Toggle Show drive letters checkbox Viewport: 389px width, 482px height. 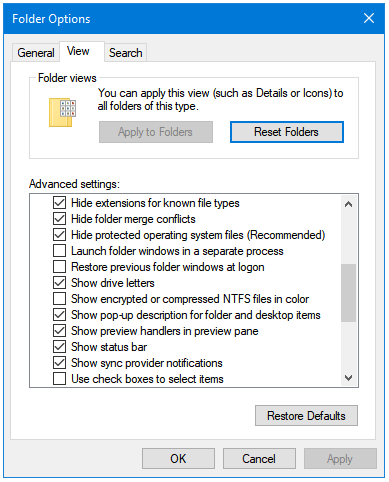(59, 283)
